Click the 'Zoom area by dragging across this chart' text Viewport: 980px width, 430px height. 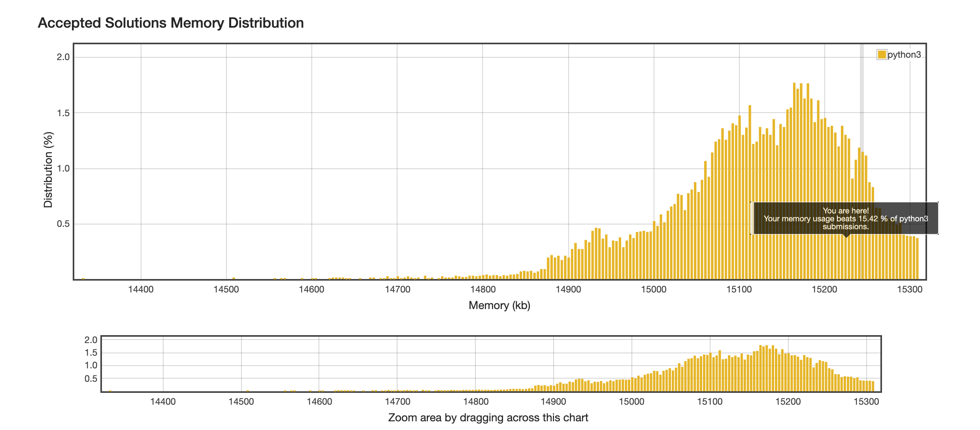click(488, 418)
